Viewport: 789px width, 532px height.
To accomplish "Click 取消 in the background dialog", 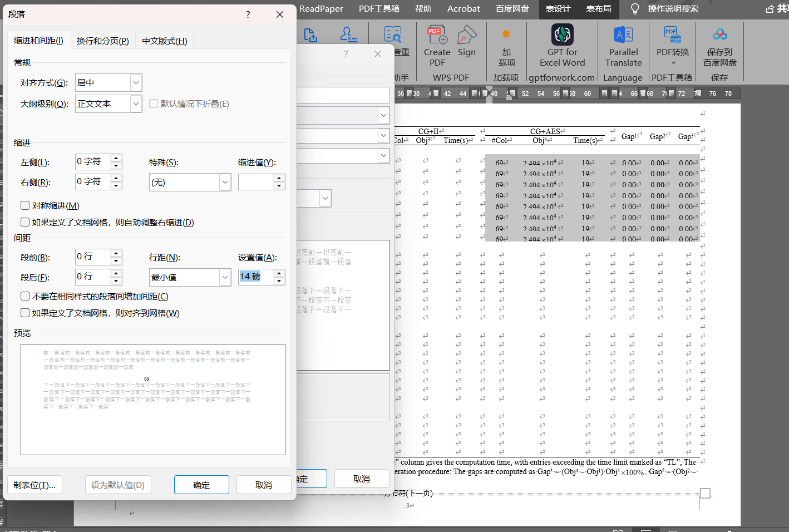I will click(x=362, y=479).
